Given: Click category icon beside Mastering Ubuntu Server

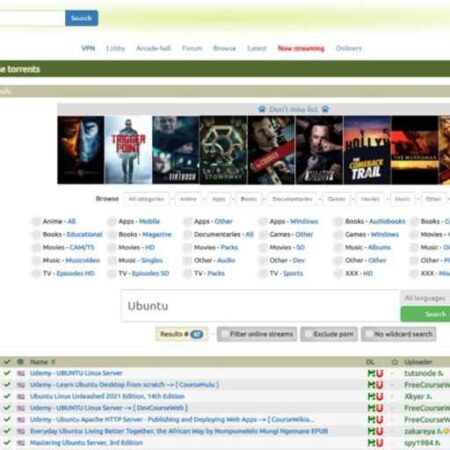Looking at the screenshot, I should tap(21, 443).
